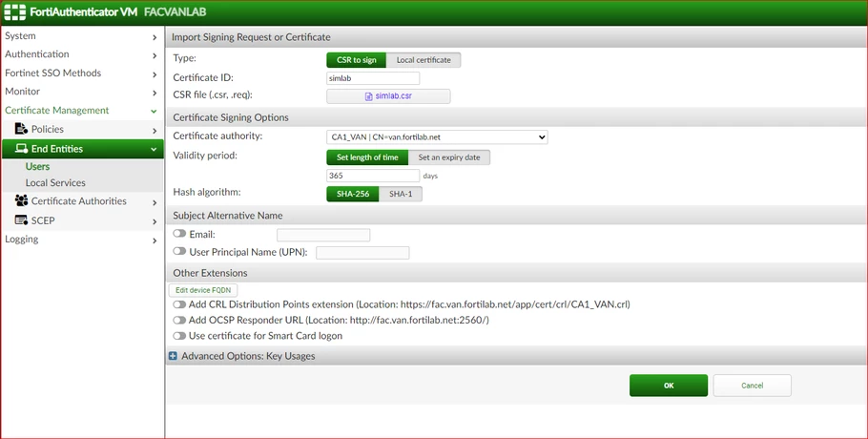Click the FACVANLAB hostname text
The width and height of the screenshot is (868, 439).
tap(175, 12)
